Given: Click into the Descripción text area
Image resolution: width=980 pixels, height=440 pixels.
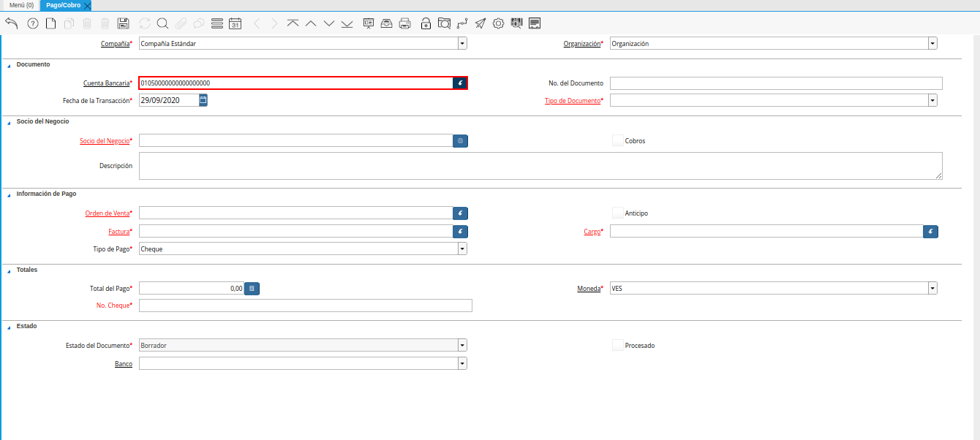Looking at the screenshot, I should [540, 166].
